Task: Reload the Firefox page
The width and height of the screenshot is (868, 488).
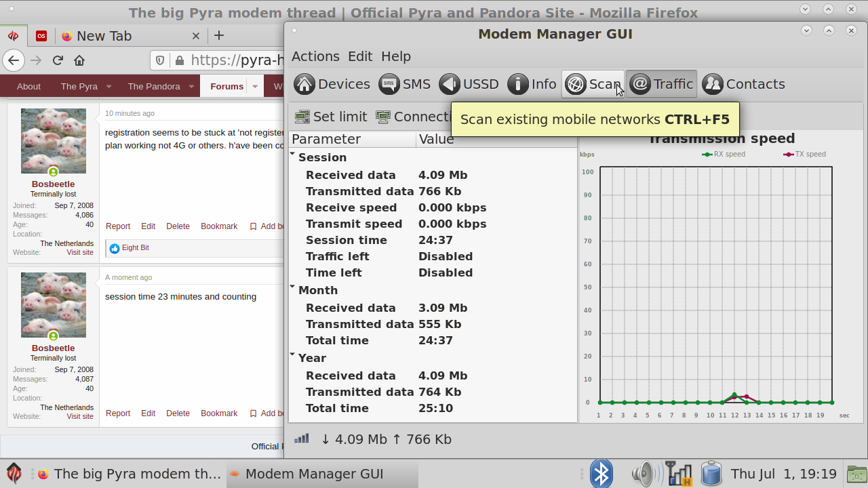Action: pos(58,60)
